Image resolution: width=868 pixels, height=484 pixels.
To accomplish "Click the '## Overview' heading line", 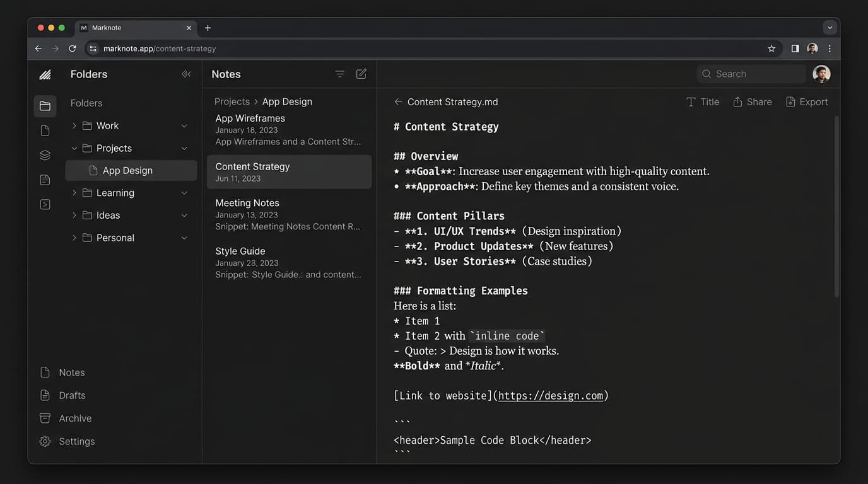I will pos(426,156).
